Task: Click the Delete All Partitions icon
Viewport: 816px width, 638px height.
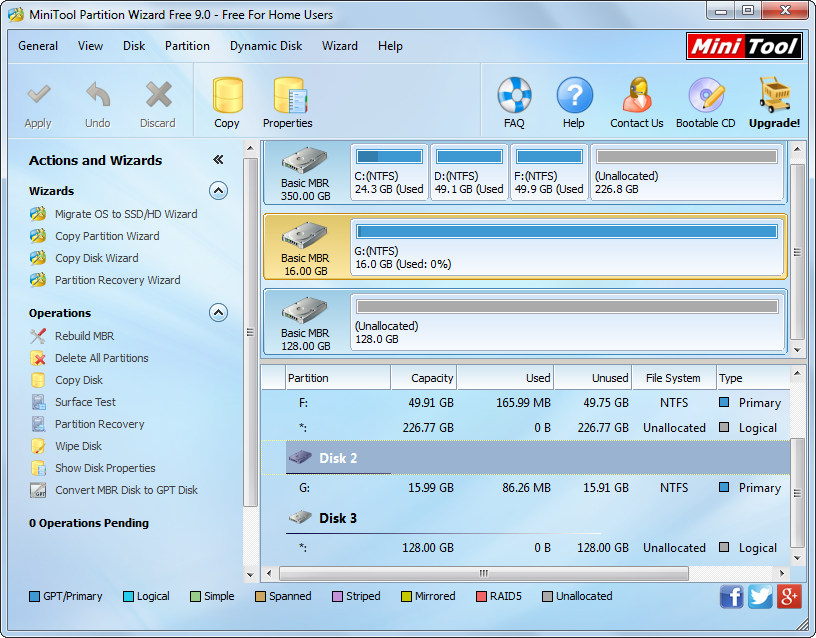Action: click(37, 358)
